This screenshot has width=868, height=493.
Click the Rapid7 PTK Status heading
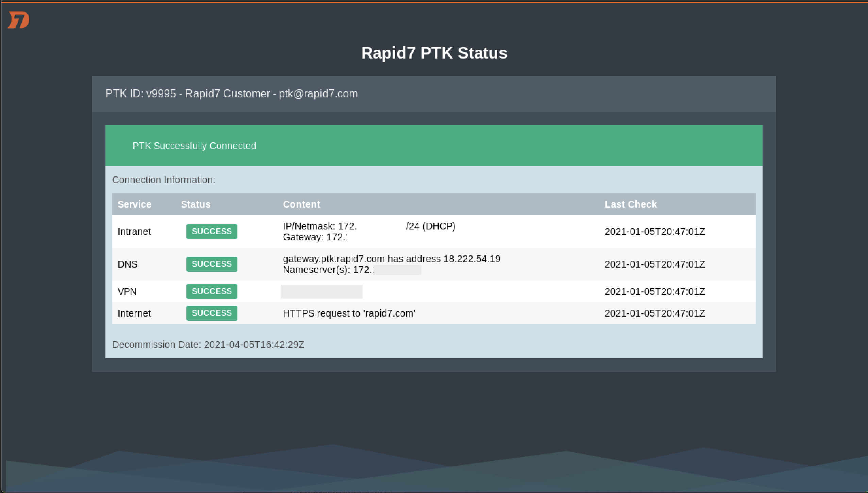[x=434, y=53]
